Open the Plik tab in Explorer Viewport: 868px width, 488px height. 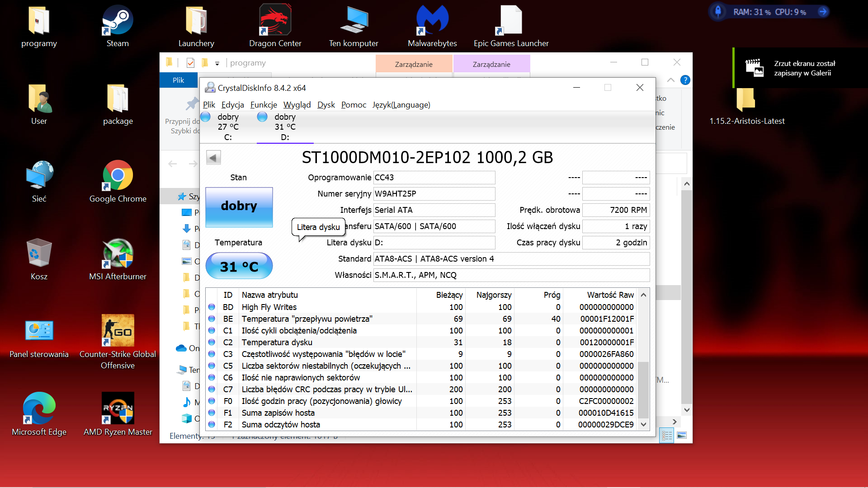tap(179, 80)
